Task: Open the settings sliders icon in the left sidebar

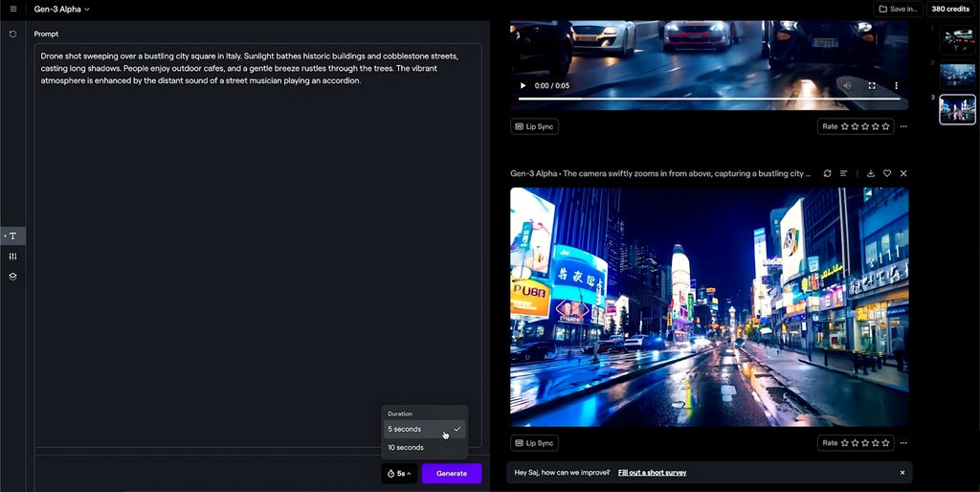Action: 12,257
